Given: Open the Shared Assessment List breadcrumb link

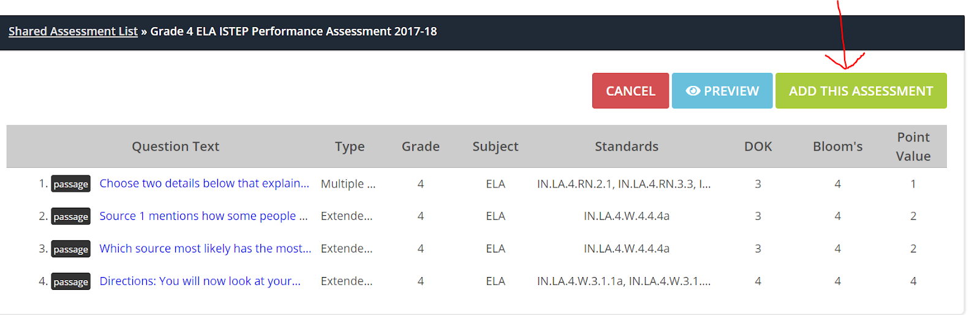Looking at the screenshot, I should coord(73,31).
